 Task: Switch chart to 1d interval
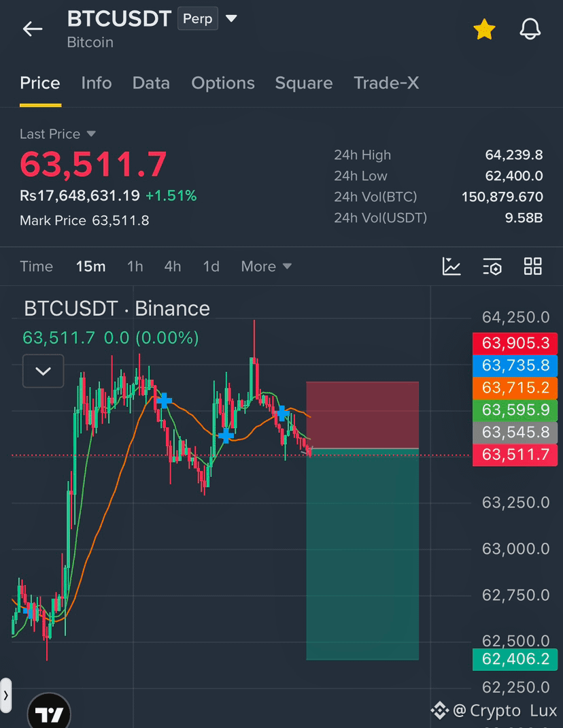click(x=211, y=267)
